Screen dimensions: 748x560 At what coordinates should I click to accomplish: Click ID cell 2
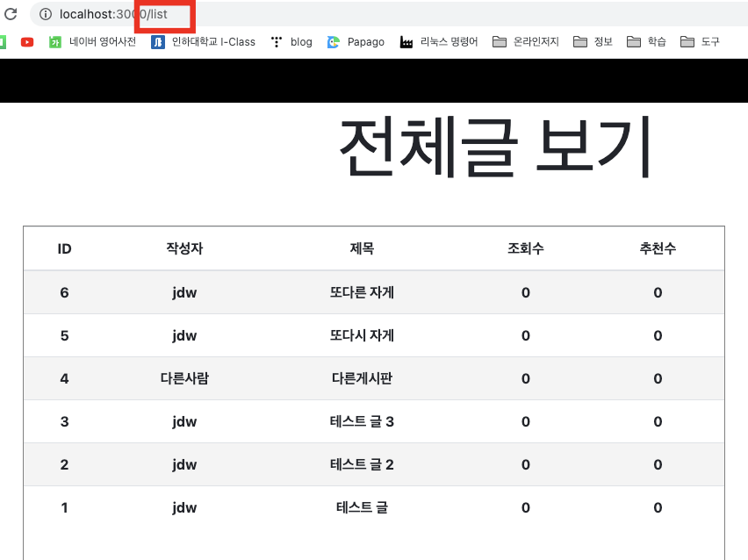point(64,464)
